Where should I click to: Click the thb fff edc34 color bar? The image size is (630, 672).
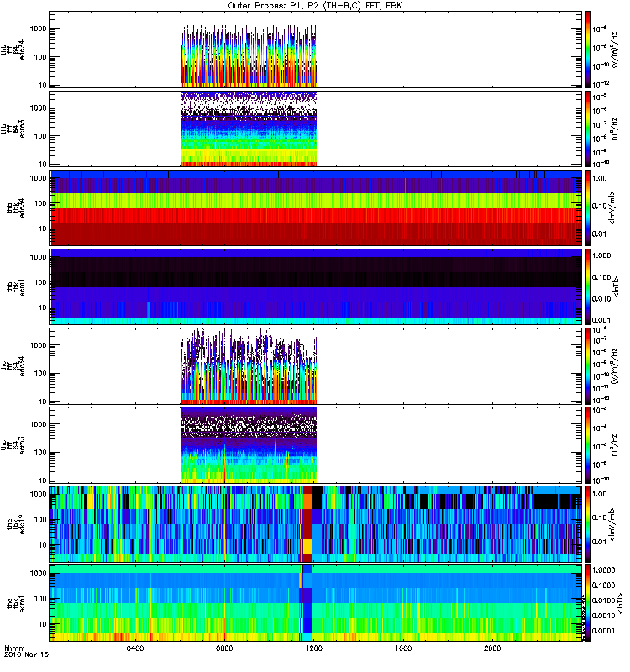[588, 50]
